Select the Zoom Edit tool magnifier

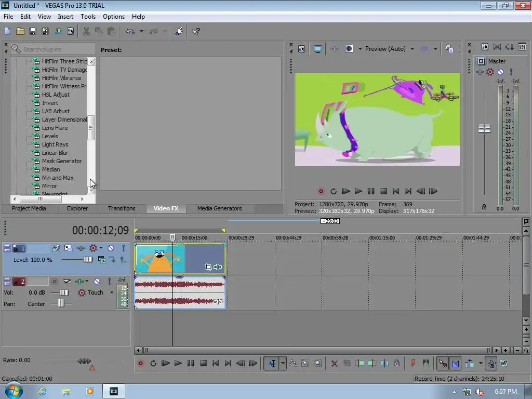[x=317, y=363]
